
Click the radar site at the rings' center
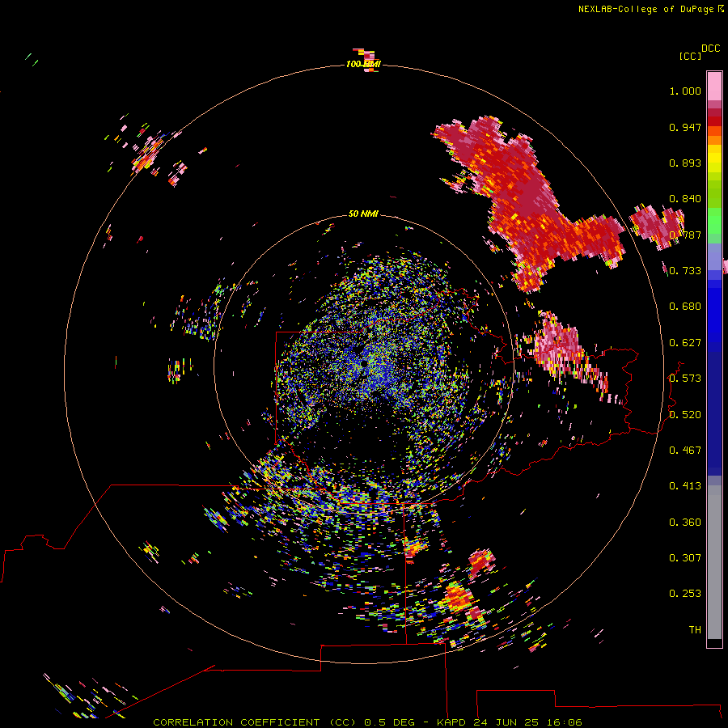click(364, 365)
